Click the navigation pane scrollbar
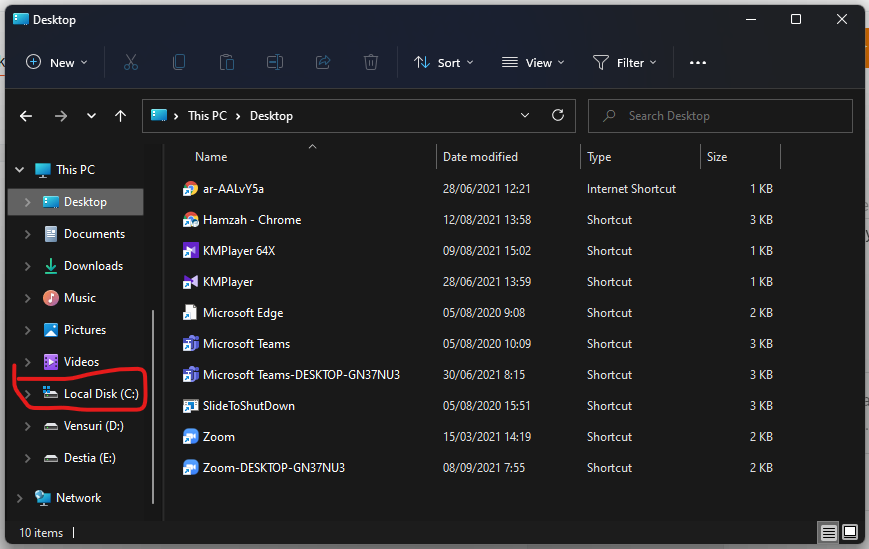The height and width of the screenshot is (549, 869). click(x=153, y=407)
